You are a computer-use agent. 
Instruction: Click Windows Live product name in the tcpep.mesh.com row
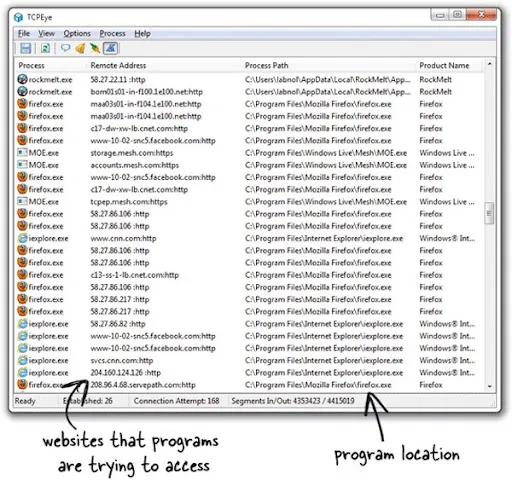click(447, 202)
